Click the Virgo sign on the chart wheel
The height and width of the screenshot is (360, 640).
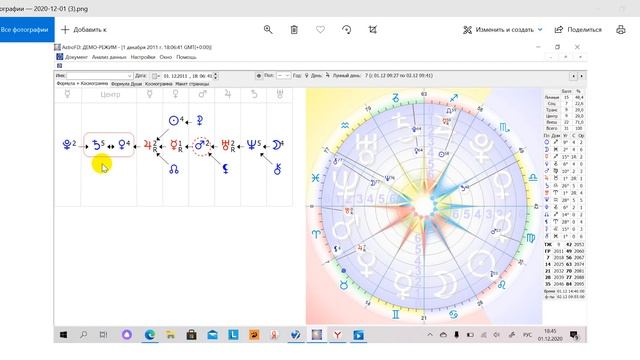point(530,238)
